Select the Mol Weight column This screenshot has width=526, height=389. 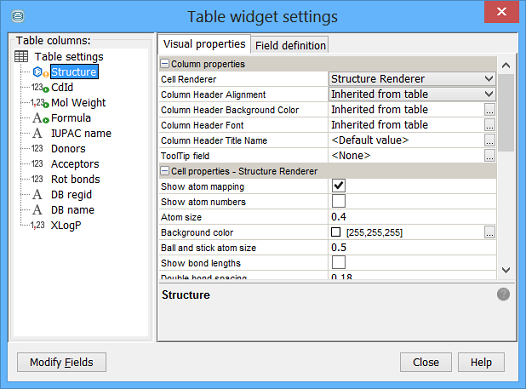tap(78, 103)
